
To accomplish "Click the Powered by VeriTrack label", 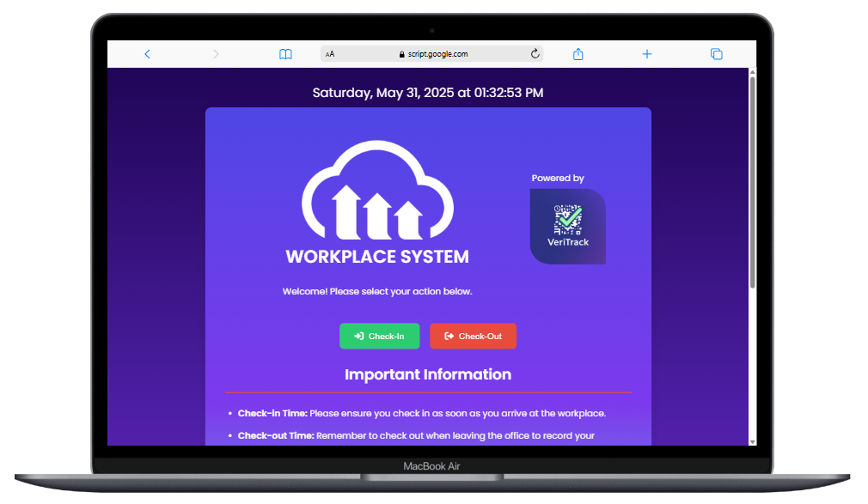I will click(x=557, y=178).
